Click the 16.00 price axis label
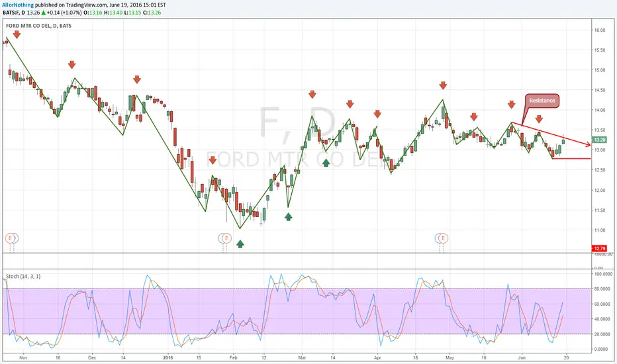 click(600, 30)
